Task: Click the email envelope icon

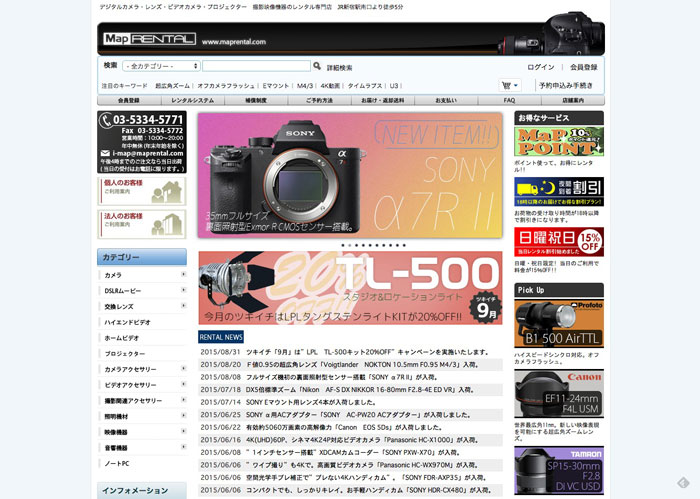Action: click(105, 153)
